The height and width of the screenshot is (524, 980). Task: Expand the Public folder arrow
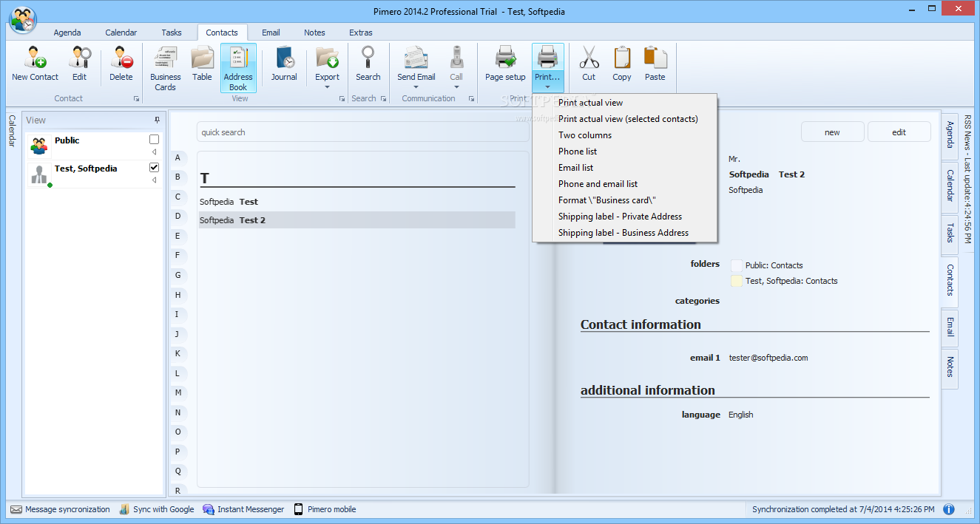tap(154, 152)
